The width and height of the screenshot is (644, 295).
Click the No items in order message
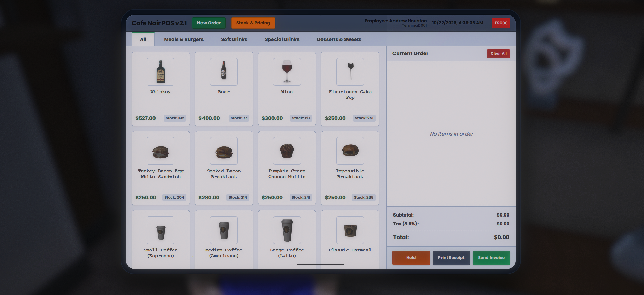(x=451, y=134)
